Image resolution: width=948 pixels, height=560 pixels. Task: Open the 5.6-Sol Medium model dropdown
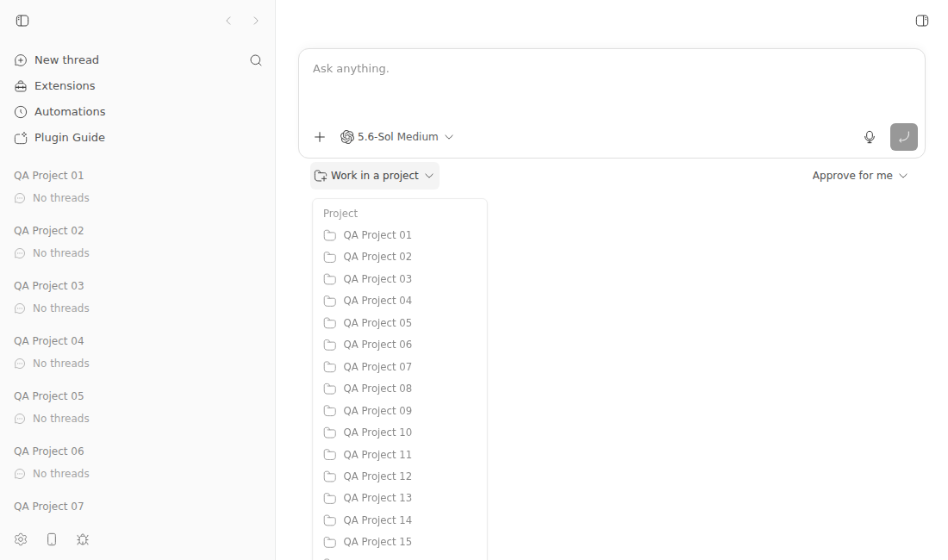396,137
